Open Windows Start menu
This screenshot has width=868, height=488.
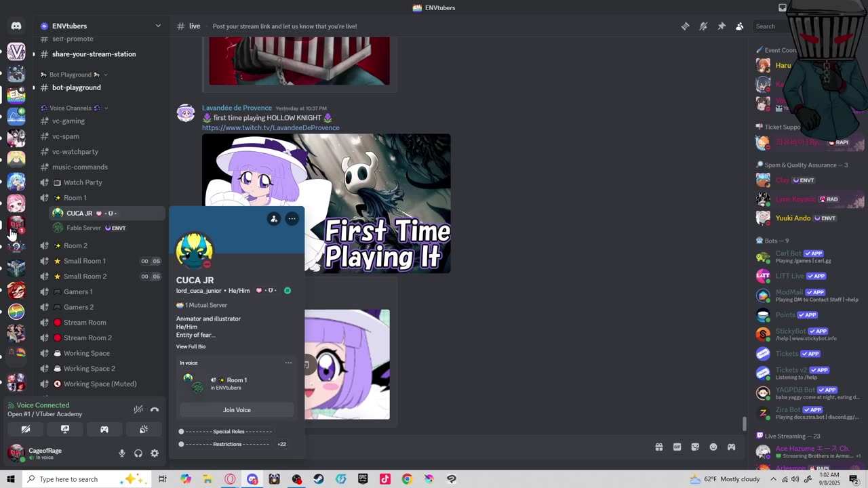11,479
